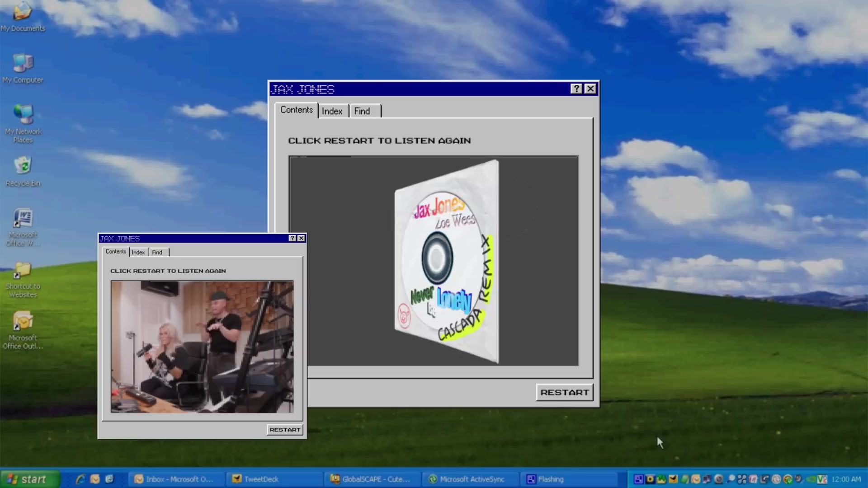Open Microsoft Office Outlook desktop shortcut
868x488 pixels.
coord(23,330)
